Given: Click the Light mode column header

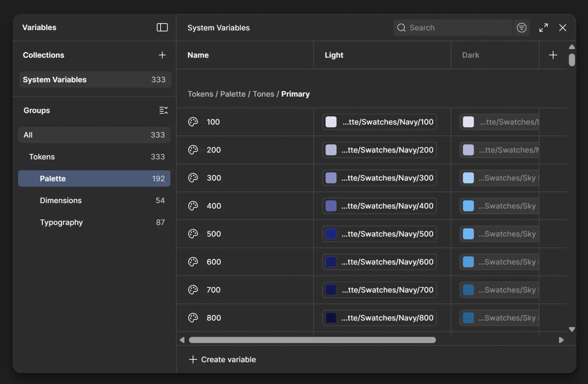Looking at the screenshot, I should (x=334, y=55).
